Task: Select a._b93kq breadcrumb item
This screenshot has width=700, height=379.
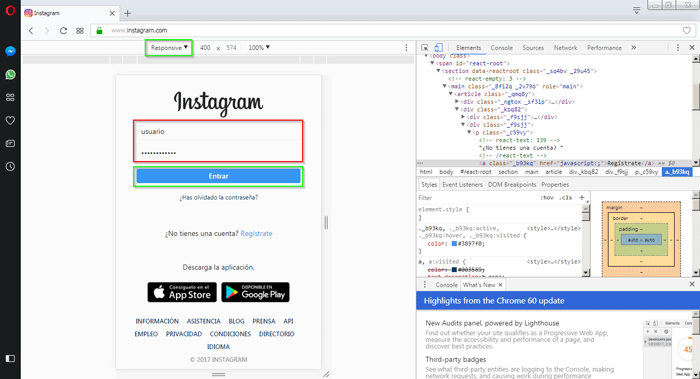Action: tap(677, 172)
